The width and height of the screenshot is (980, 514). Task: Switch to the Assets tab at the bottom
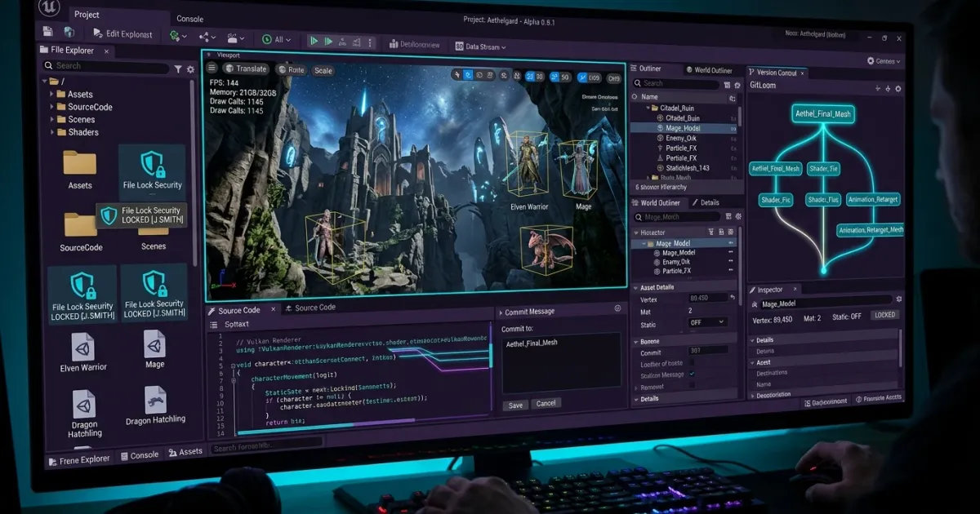(185, 452)
